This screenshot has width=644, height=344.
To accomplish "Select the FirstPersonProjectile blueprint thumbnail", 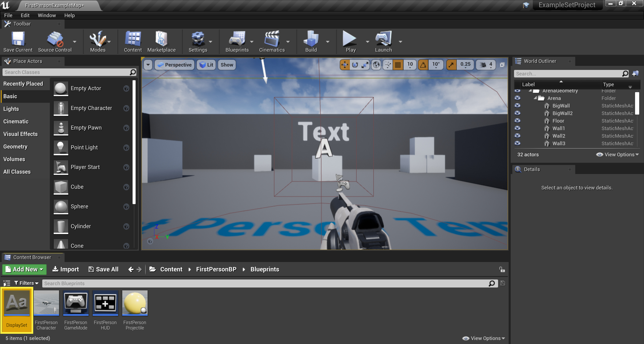I will [x=135, y=303].
